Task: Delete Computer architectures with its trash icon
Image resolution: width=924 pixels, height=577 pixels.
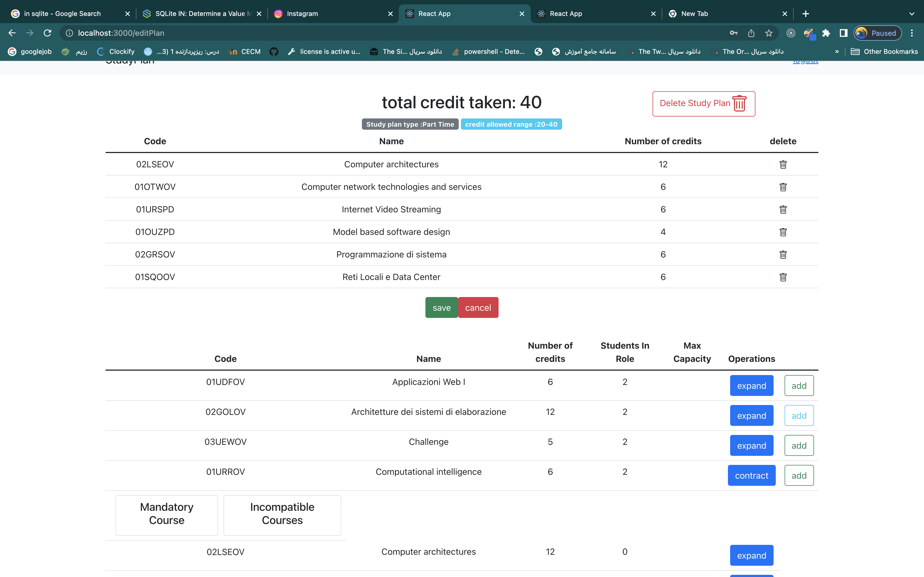Action: click(x=783, y=165)
